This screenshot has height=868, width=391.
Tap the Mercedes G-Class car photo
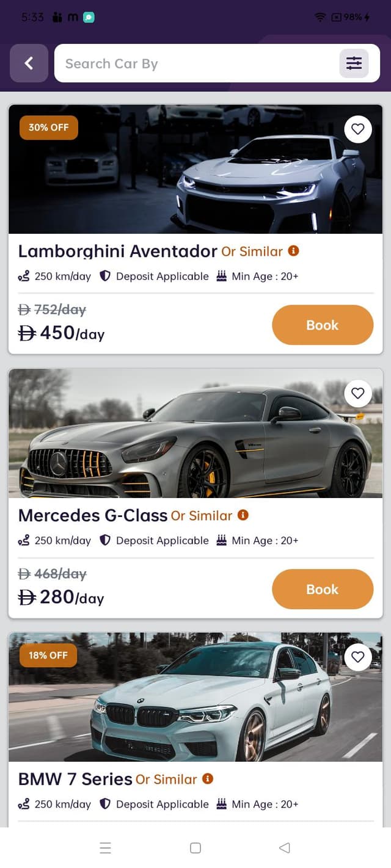click(x=195, y=433)
